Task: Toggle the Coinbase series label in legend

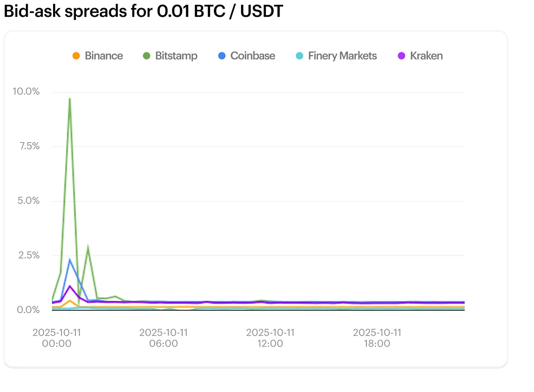Action: tap(252, 56)
